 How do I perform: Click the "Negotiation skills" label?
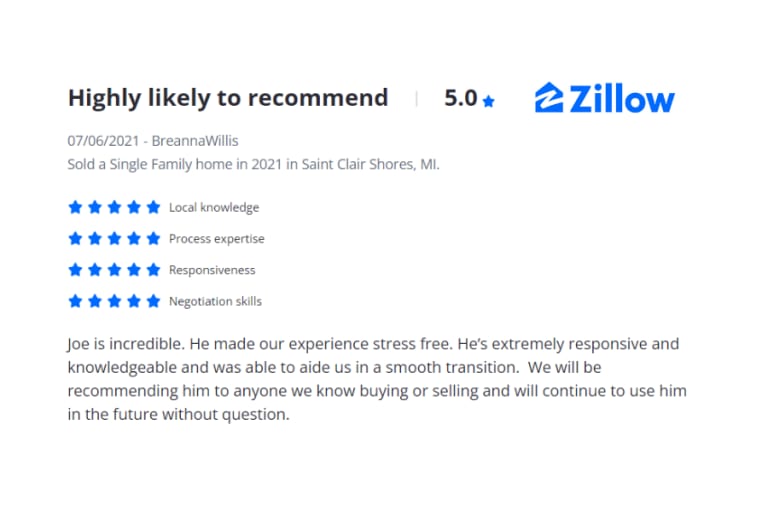pyautogui.click(x=215, y=301)
